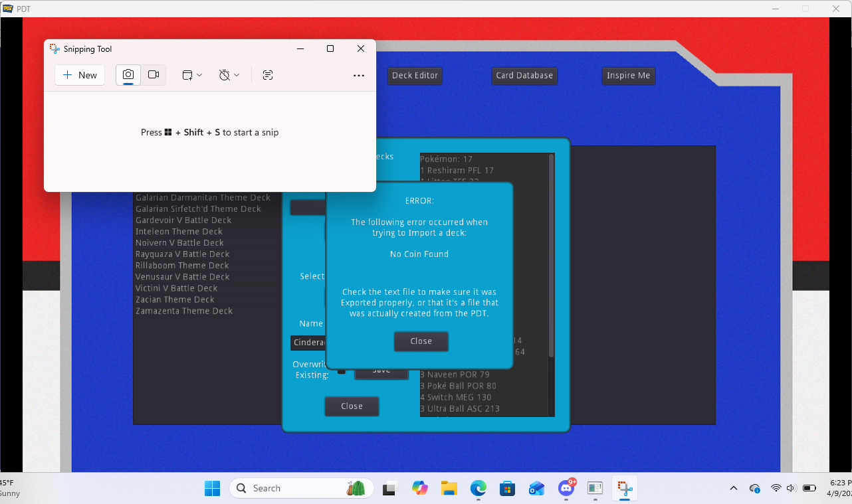Open the Card Database tab
Image resolution: width=852 pixels, height=504 pixels.
(524, 76)
